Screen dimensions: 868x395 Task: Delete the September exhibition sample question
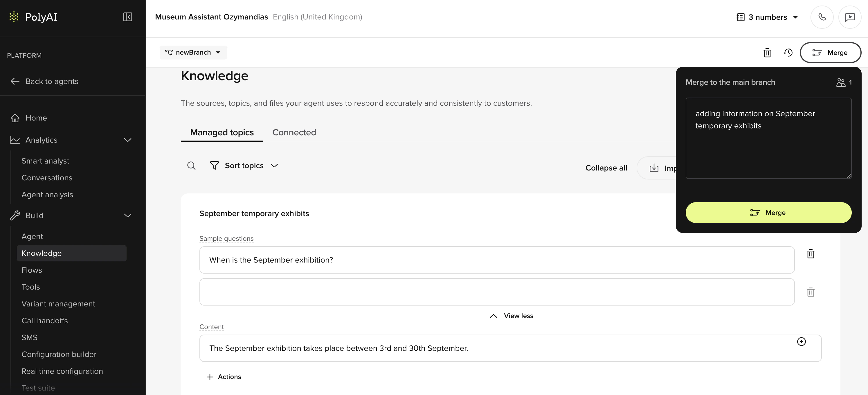pos(811,254)
